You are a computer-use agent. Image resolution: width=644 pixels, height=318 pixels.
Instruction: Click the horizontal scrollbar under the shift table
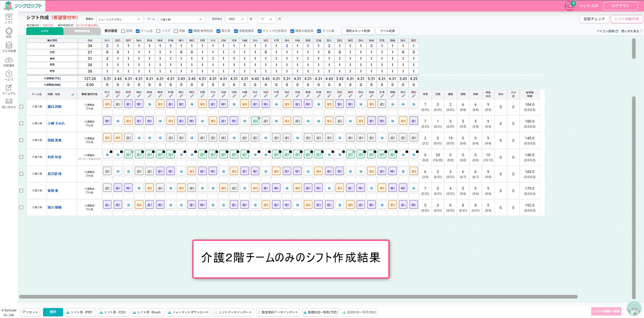tap(298, 297)
